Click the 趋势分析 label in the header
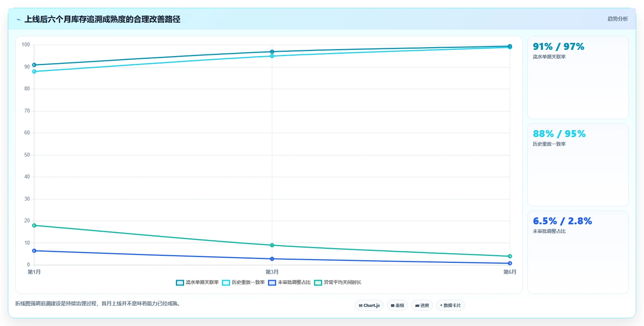The height and width of the screenshot is (326, 644). (617, 19)
